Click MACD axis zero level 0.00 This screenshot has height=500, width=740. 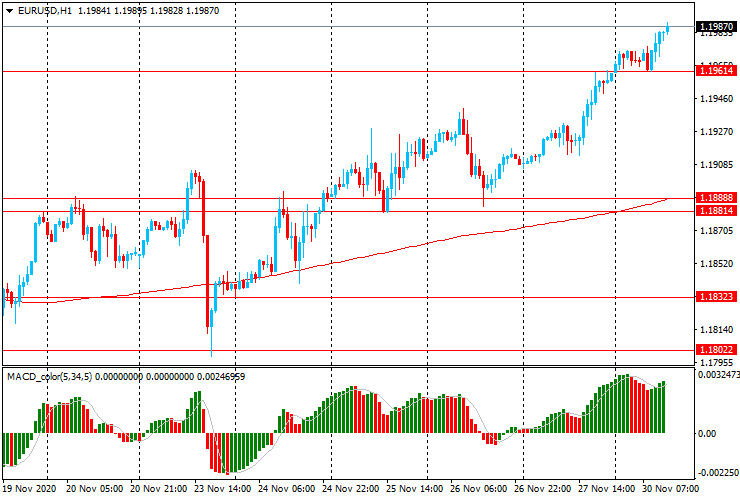(706, 433)
